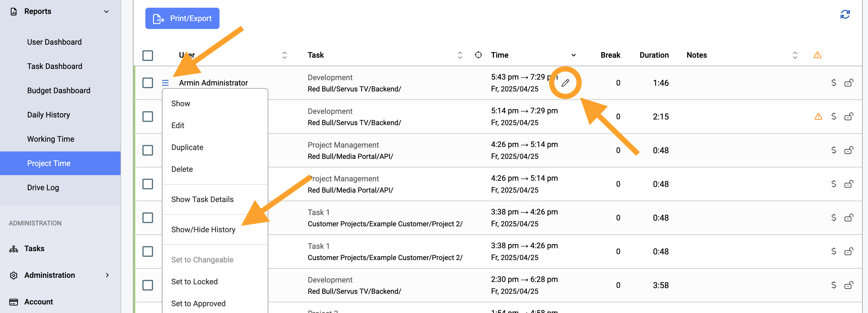Screen dimensions: 868x313
Task: Open User Dashboard in sidebar
Action: point(54,42)
